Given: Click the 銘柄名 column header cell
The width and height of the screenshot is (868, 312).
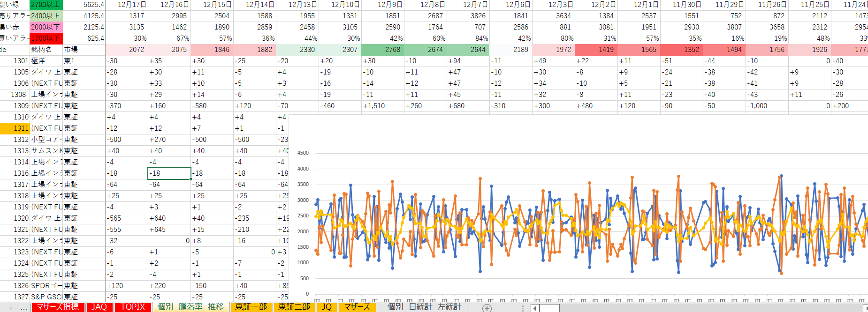Looking at the screenshot, I should [x=46, y=50].
